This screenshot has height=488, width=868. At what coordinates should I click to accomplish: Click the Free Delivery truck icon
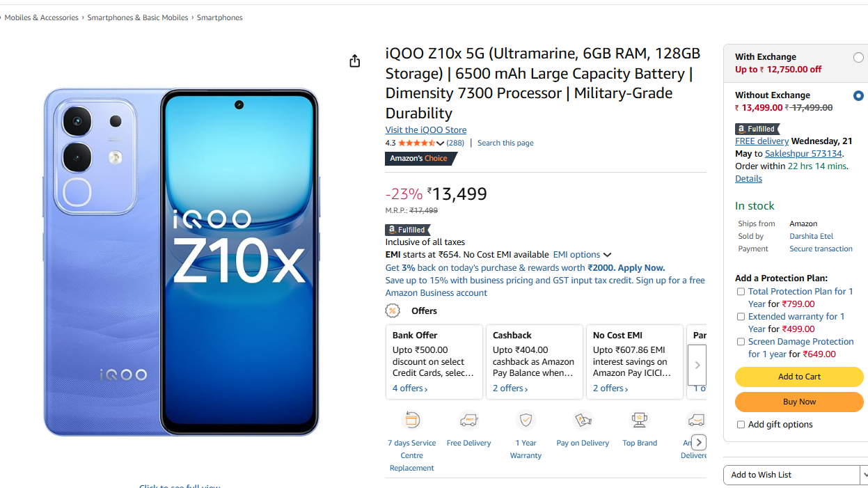[468, 420]
